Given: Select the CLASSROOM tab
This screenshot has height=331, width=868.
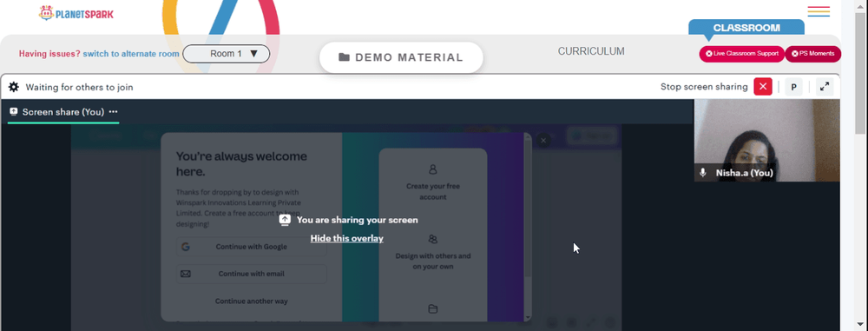Looking at the screenshot, I should click(746, 28).
